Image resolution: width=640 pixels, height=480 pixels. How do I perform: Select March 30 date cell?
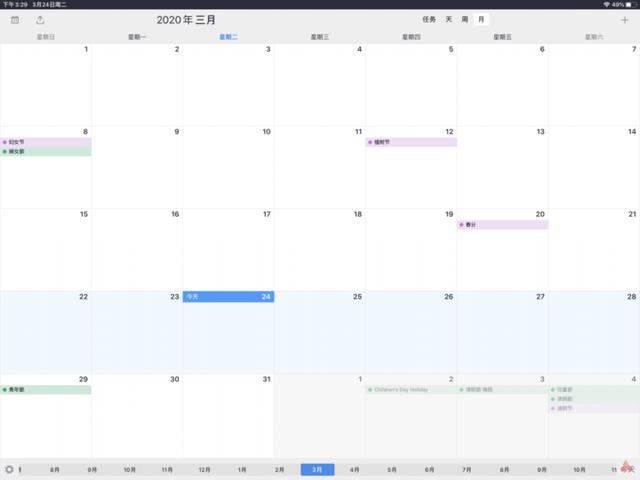click(137, 416)
